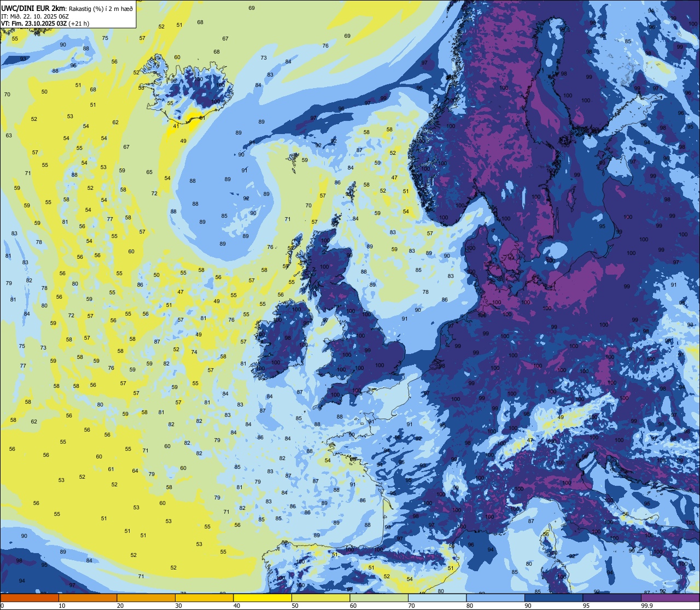Image resolution: width=700 pixels, height=610 pixels.
Task: Click the medium blue 80–90 legend swatch
Action: [x=495, y=598]
